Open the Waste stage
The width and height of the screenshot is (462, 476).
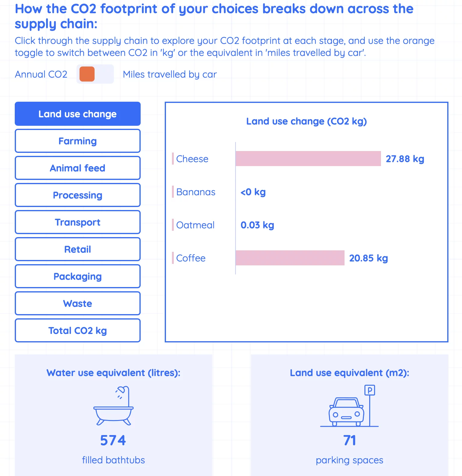click(x=78, y=303)
